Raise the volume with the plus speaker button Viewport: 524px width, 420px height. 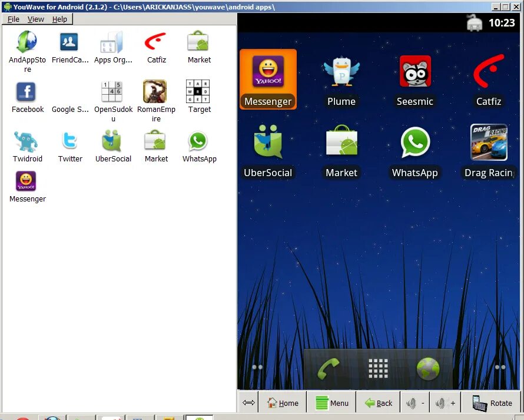446,403
